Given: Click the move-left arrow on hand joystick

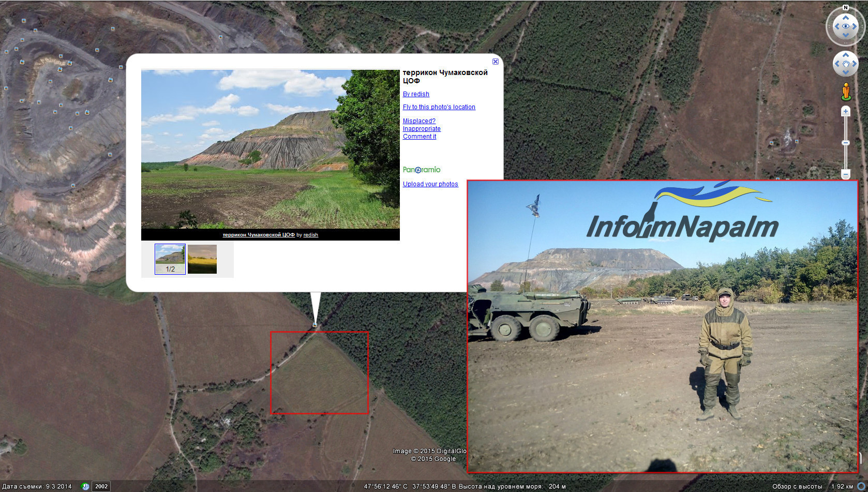Looking at the screenshot, I should tap(836, 64).
